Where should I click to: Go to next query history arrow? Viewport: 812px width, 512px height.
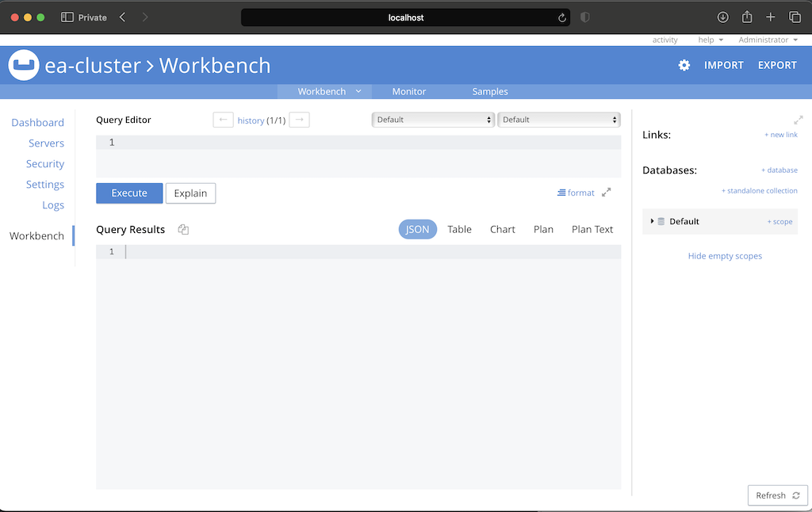(299, 120)
